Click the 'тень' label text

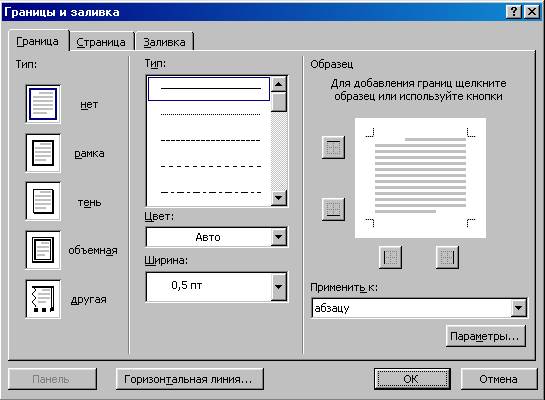(x=89, y=202)
